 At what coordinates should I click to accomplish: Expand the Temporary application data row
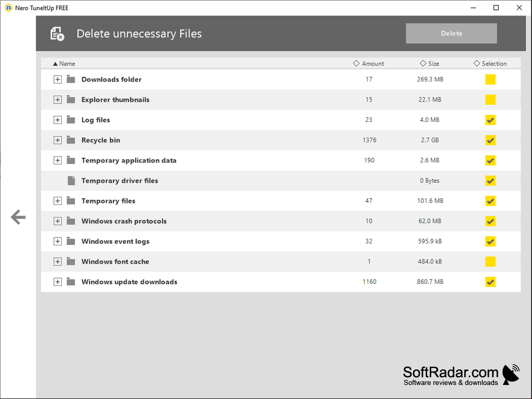point(58,160)
